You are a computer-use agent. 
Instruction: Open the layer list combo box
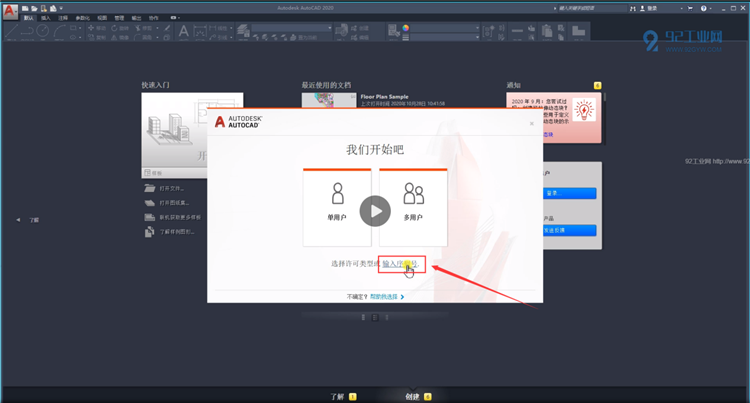click(291, 28)
